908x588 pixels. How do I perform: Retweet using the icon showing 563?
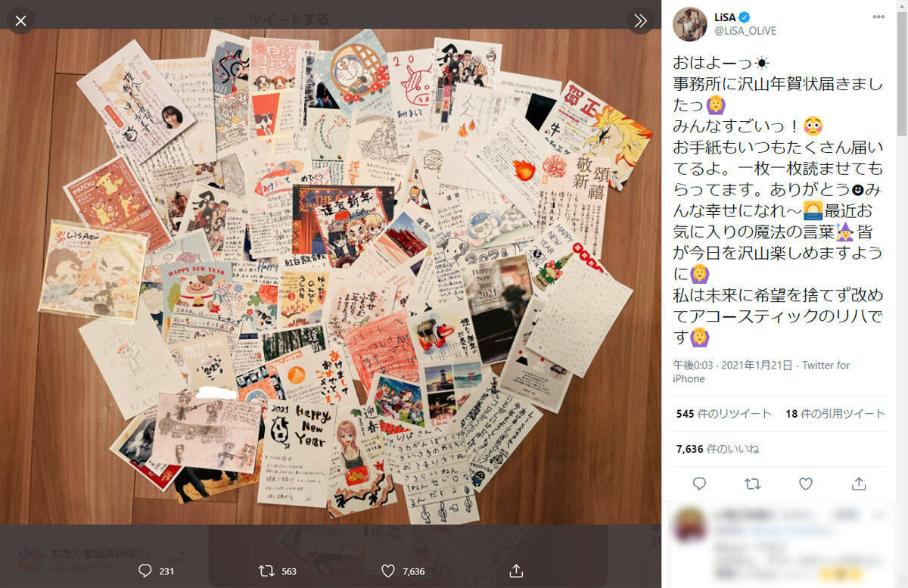(266, 571)
